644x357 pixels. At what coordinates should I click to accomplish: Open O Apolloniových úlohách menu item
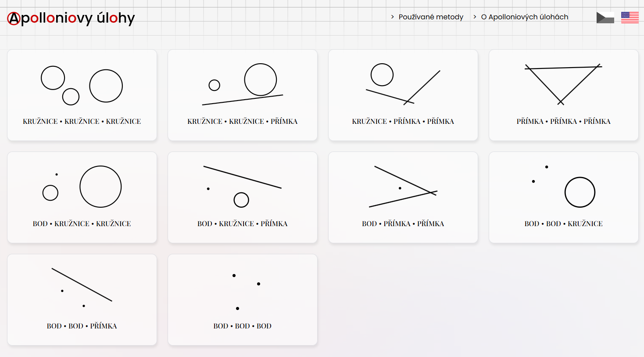click(x=524, y=17)
